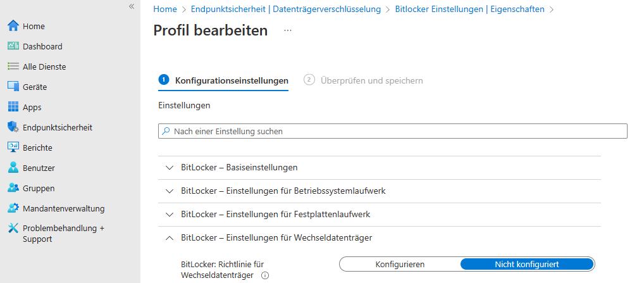
Task: Open the Alle Dienste list icon
Action: click(x=13, y=66)
